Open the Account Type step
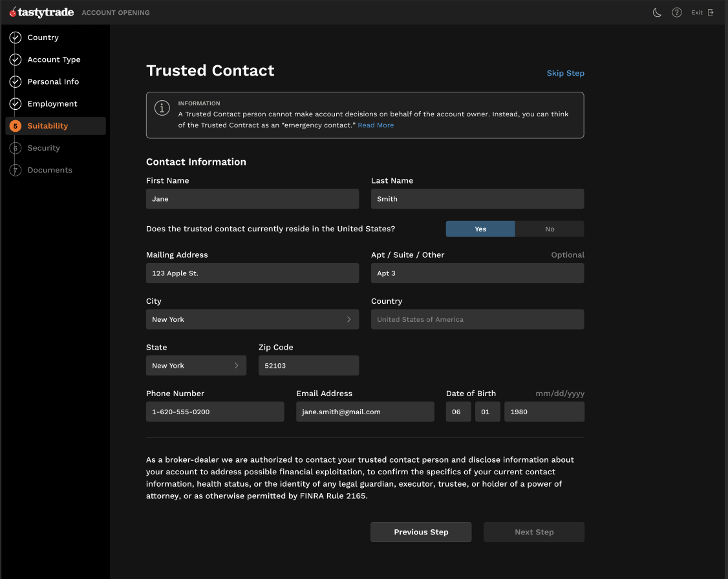Screen dimensions: 728x579 (x=54, y=60)
